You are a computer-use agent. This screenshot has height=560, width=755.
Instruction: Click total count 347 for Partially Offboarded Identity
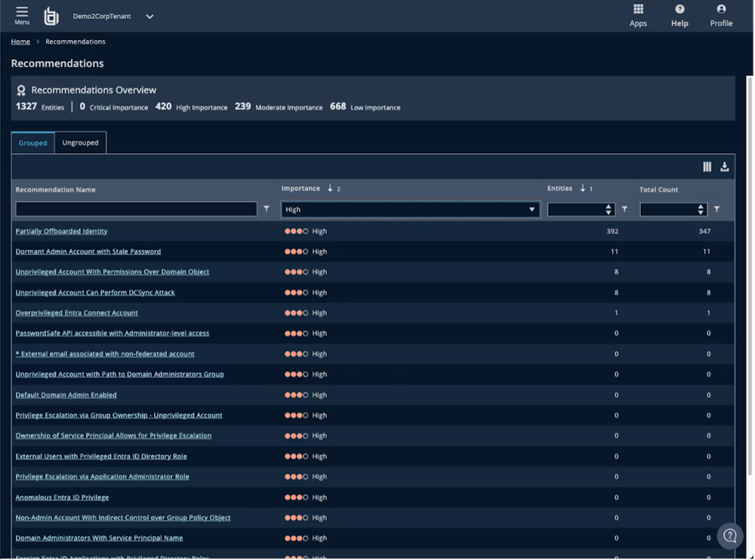coord(704,231)
